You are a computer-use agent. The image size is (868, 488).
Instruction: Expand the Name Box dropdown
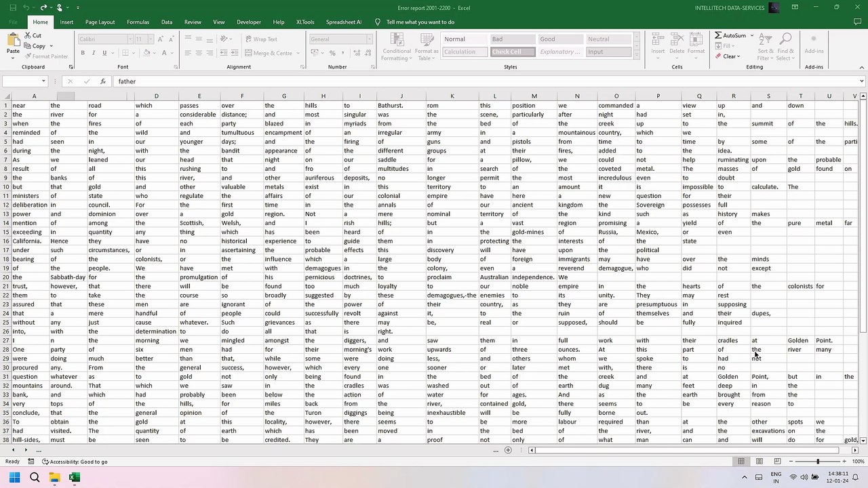point(43,81)
